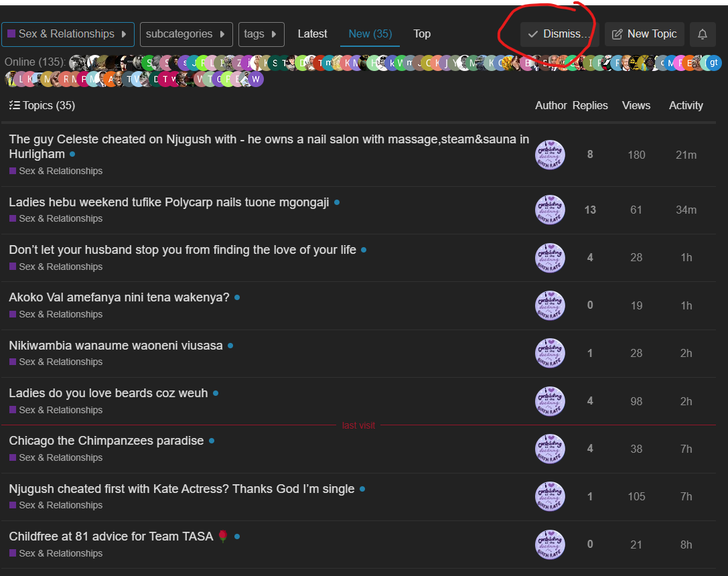Toggle bulk select icon beside Topics (35)
This screenshot has height=576, width=728.
[x=14, y=105]
